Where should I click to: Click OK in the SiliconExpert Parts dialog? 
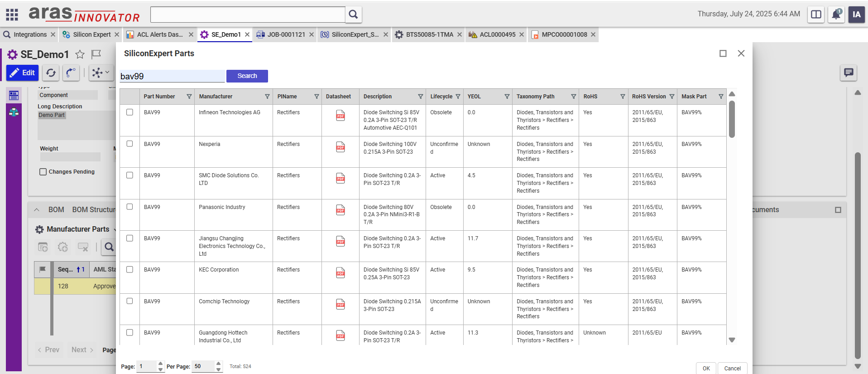click(706, 368)
